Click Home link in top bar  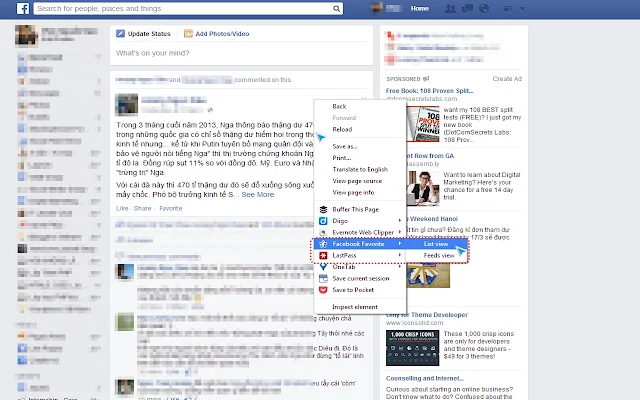[420, 9]
